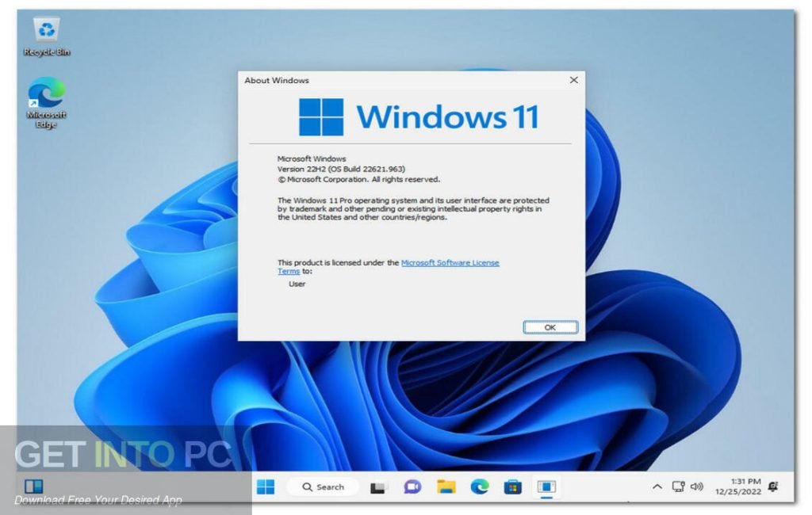Open the Recycle Bin
The image size is (812, 515).
pyautogui.click(x=46, y=32)
